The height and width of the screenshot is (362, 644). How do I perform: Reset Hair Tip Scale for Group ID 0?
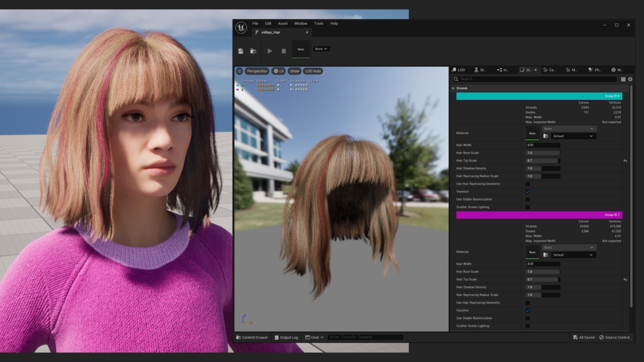[x=625, y=161]
